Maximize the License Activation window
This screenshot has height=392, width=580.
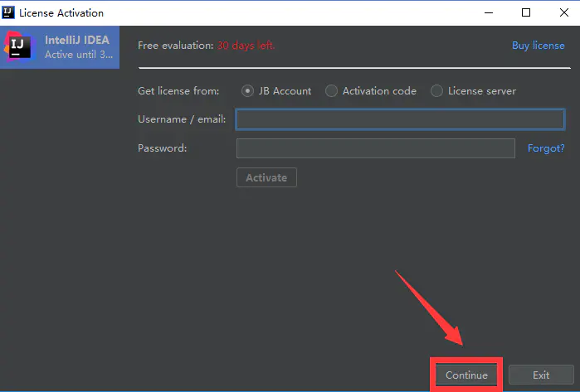point(526,13)
